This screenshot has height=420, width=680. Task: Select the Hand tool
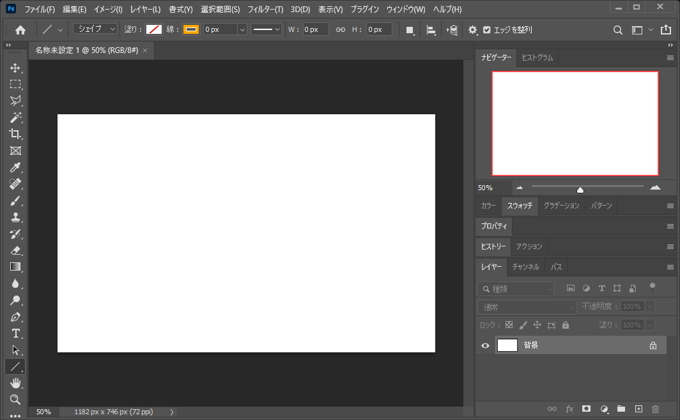(15, 383)
